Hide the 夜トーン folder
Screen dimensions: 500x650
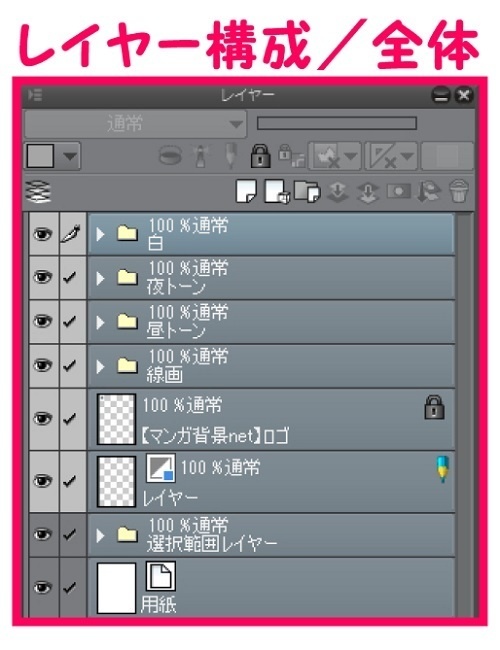tap(43, 277)
